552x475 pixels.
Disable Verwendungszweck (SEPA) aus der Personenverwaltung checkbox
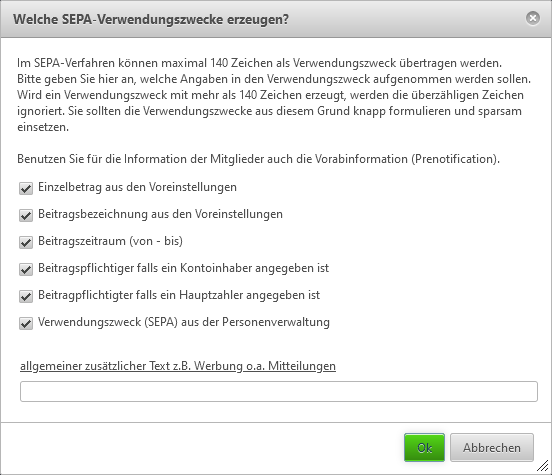(x=26, y=323)
